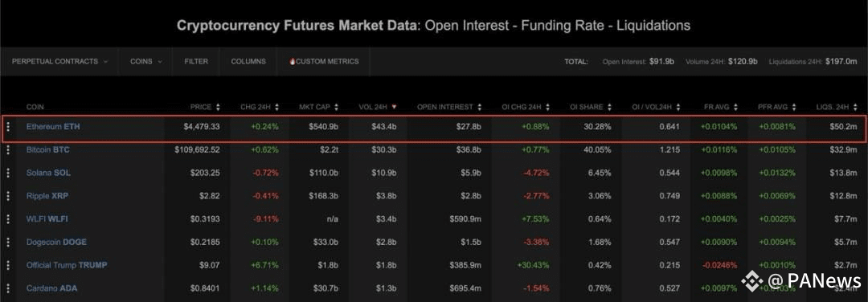Open the WLFI row options menu
This screenshot has width=868, height=302.
8,219
